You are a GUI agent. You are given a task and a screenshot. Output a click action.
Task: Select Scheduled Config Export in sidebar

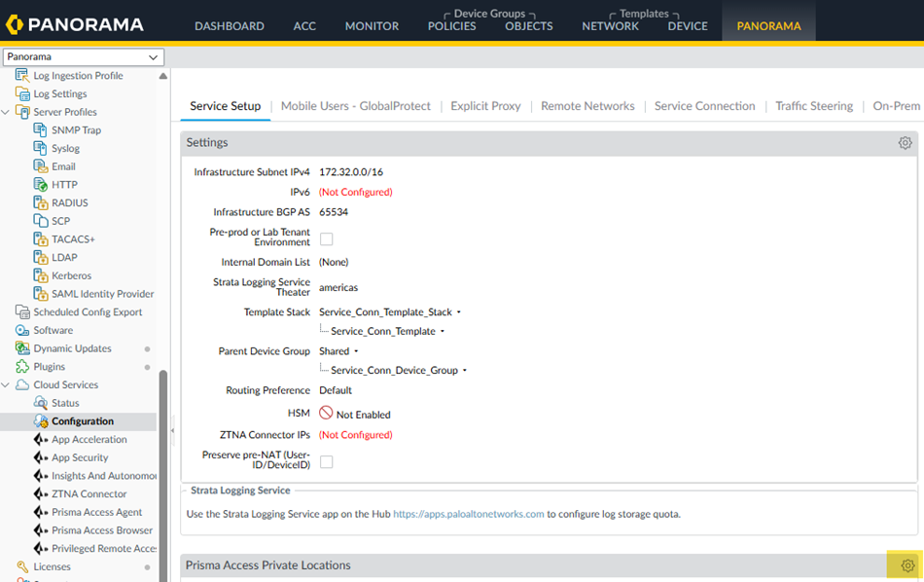pos(88,312)
